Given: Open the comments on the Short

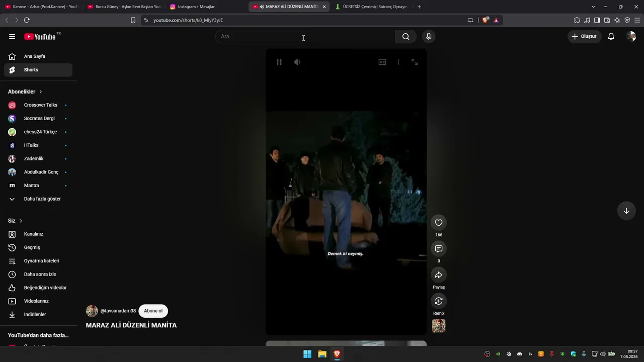Looking at the screenshot, I should point(439,249).
